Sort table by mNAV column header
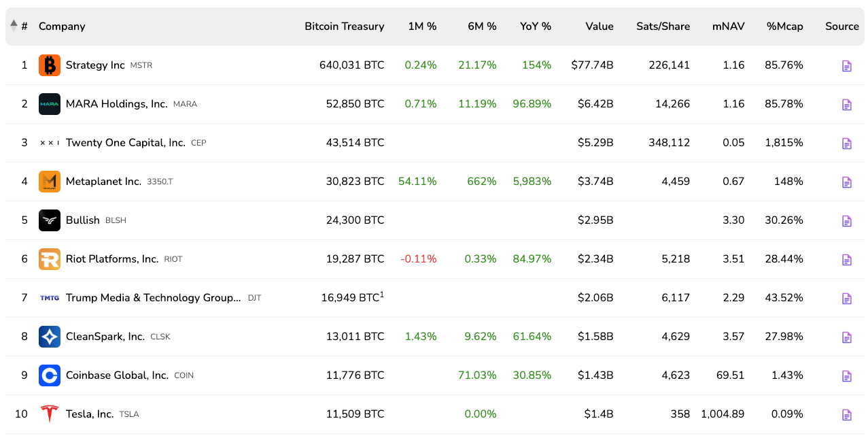Viewport: 868px width, 436px height. 728,27
